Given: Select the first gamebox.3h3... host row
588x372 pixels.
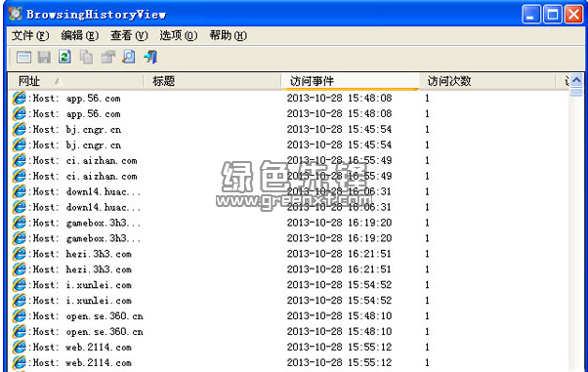Looking at the screenshot, I should coord(288,223).
